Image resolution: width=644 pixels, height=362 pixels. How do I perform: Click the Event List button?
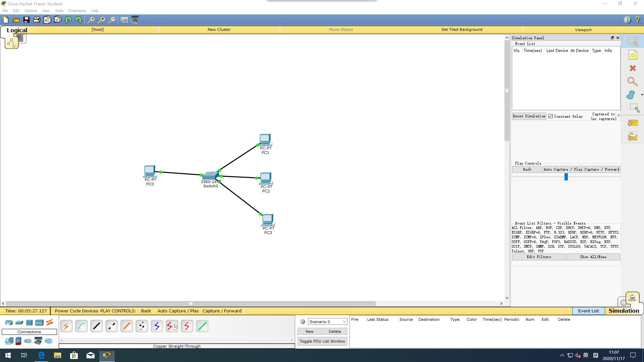[588, 311]
